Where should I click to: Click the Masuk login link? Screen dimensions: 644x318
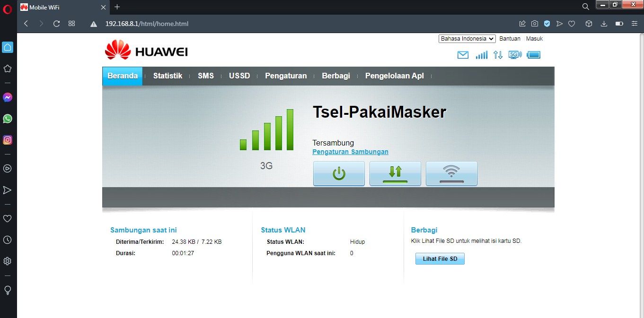[x=534, y=39]
